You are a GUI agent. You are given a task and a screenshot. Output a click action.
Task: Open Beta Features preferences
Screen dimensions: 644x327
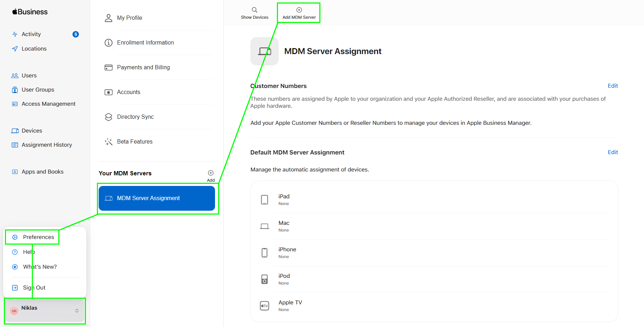pyautogui.click(x=134, y=142)
